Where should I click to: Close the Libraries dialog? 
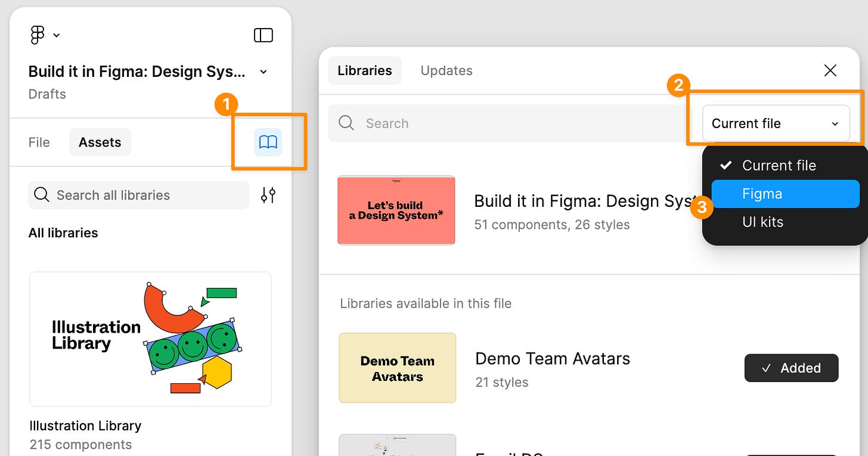coord(830,70)
